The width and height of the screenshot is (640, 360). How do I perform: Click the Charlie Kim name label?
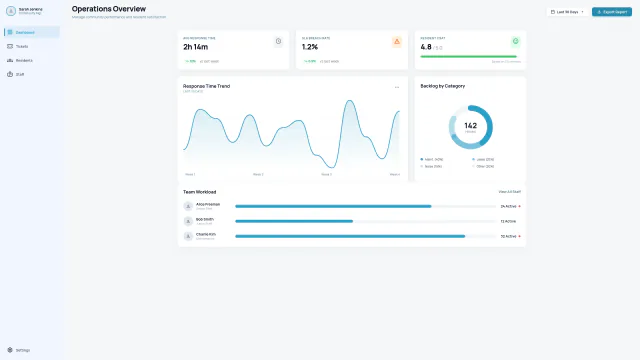point(206,234)
